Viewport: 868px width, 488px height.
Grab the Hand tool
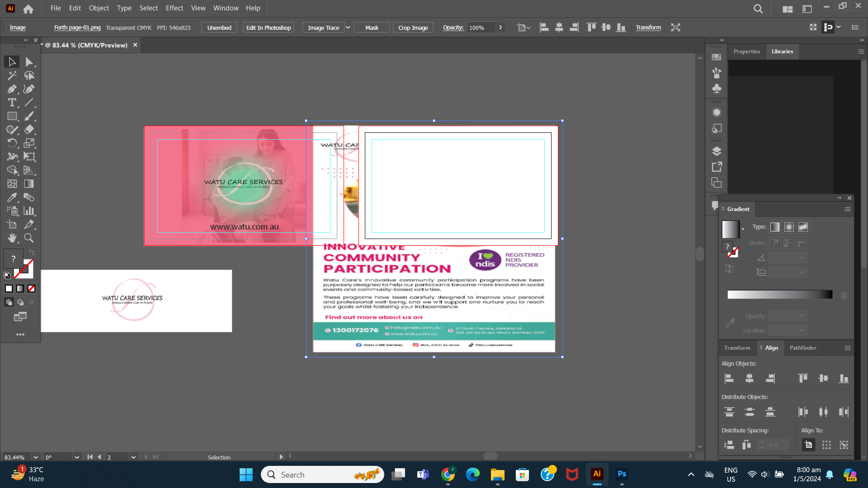12,238
